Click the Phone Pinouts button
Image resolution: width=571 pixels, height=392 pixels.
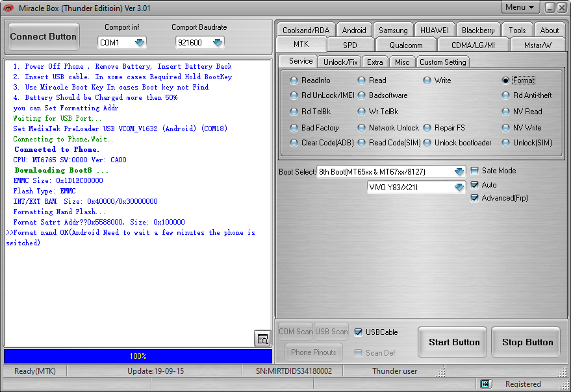(314, 352)
